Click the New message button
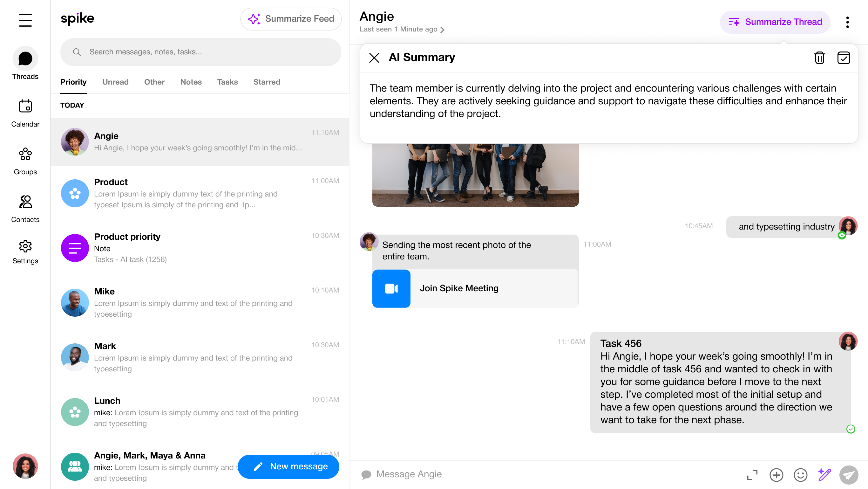This screenshot has width=868, height=489. [x=288, y=466]
